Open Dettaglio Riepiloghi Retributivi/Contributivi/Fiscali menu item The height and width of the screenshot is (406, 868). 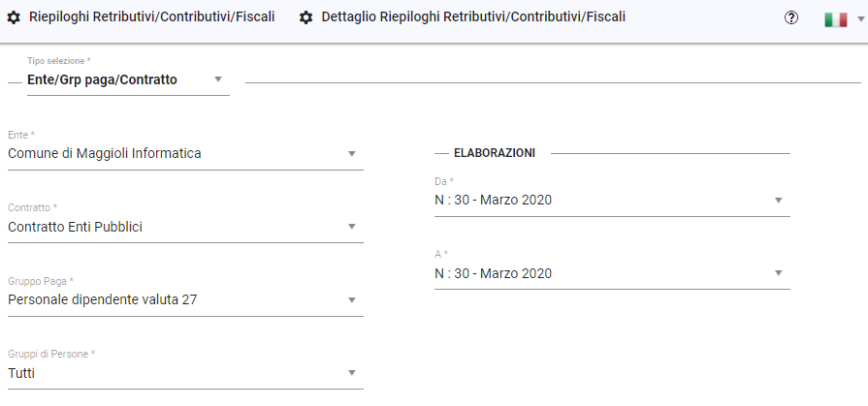474,17
